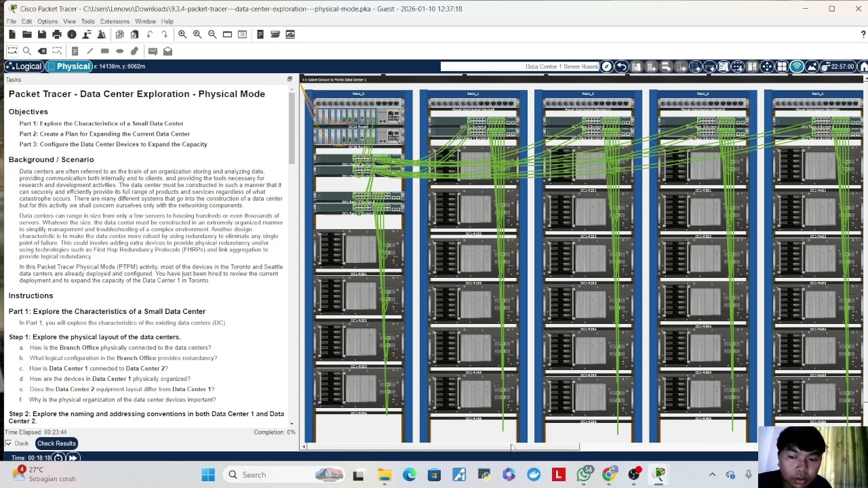The height and width of the screenshot is (488, 868).
Task: Zoom in on the workspace
Action: coord(182,35)
